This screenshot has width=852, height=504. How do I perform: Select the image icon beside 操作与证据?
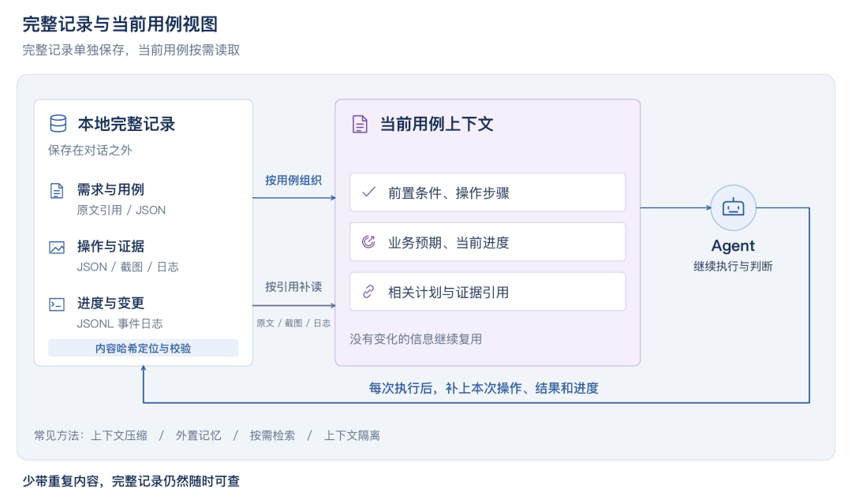(57, 248)
